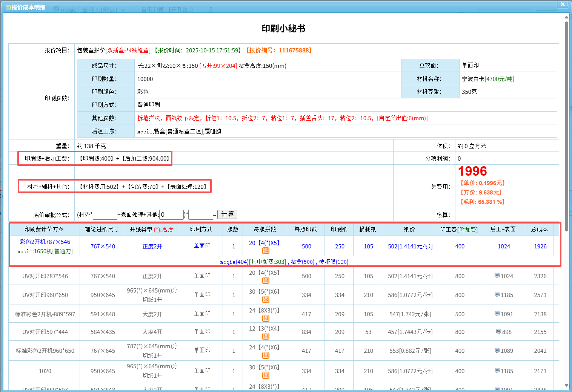Open layout image icon for UV对开印597*444 row
The height and width of the screenshot is (392, 572).
pyautogui.click(x=266, y=336)
